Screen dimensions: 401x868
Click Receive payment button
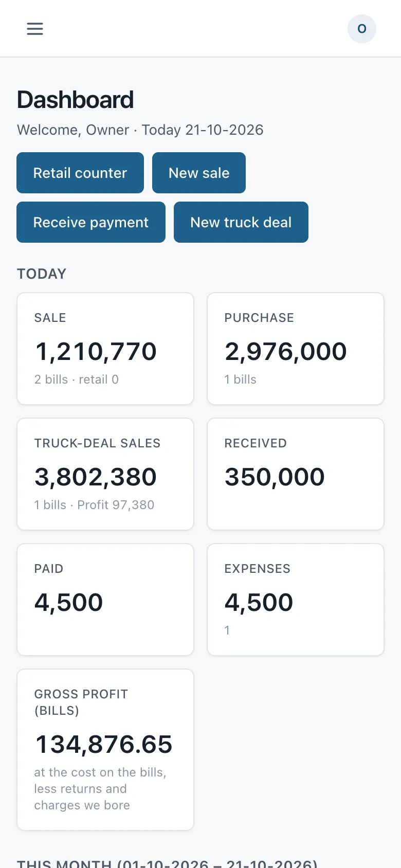(x=91, y=222)
